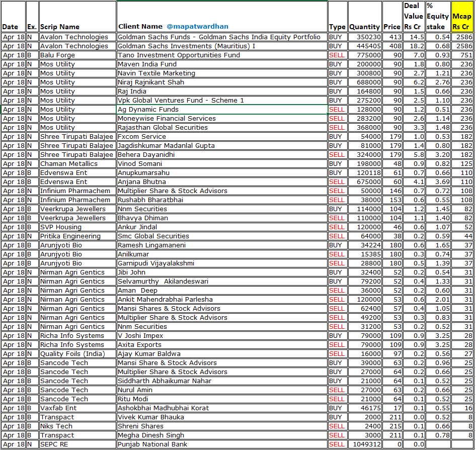Select the deal value 18.2 cell
Image resolution: width=476 pixels, height=450 pixels.
pos(414,46)
